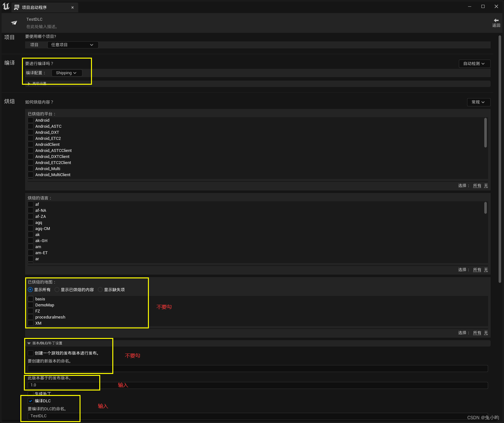This screenshot has height=423, width=504.
Task: Check the FZ map checkbox
Action: pos(31,311)
